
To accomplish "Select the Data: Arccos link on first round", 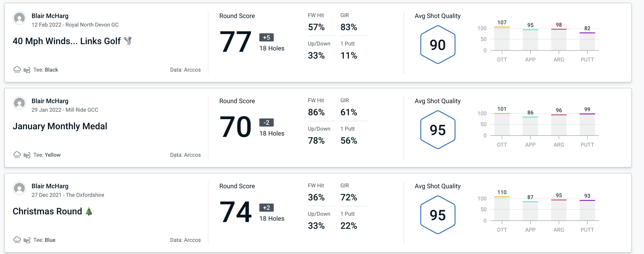I will coord(185,69).
